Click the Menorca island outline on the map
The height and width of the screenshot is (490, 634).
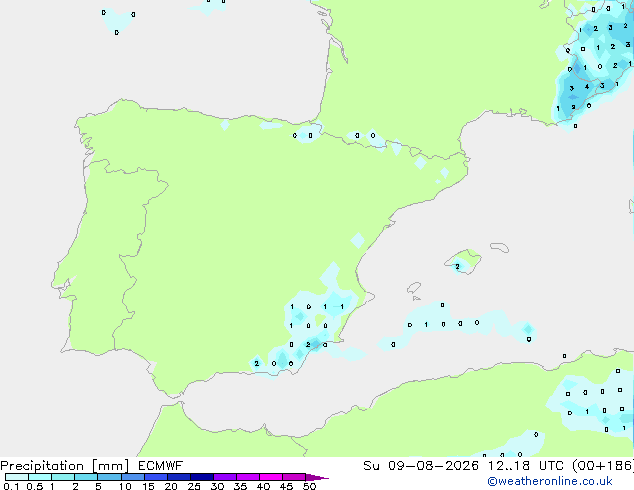[x=499, y=247]
